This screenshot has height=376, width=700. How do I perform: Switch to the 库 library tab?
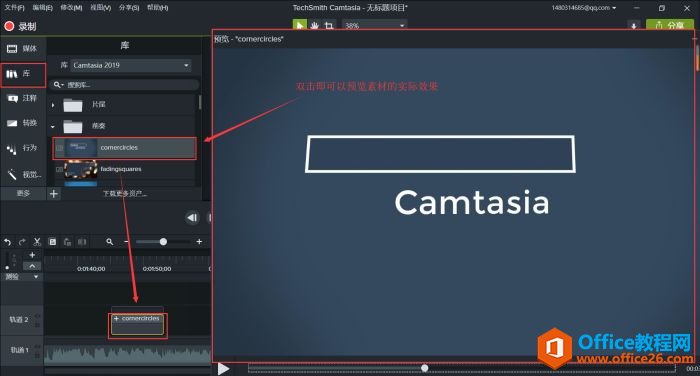click(23, 74)
